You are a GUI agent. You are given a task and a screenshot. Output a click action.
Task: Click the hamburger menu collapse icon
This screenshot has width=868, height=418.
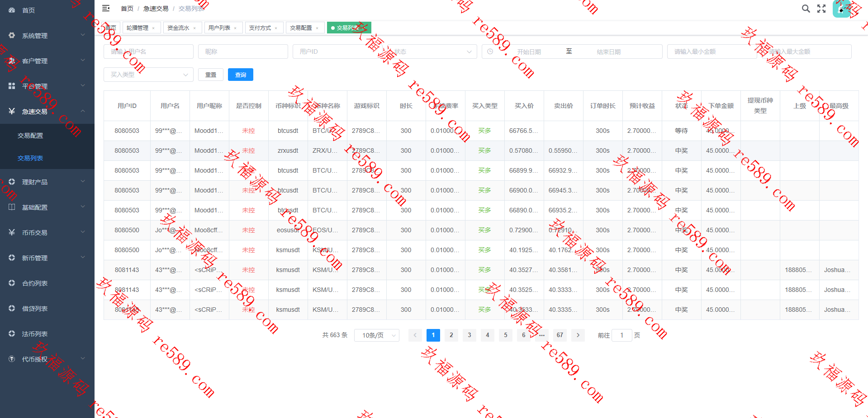(106, 8)
